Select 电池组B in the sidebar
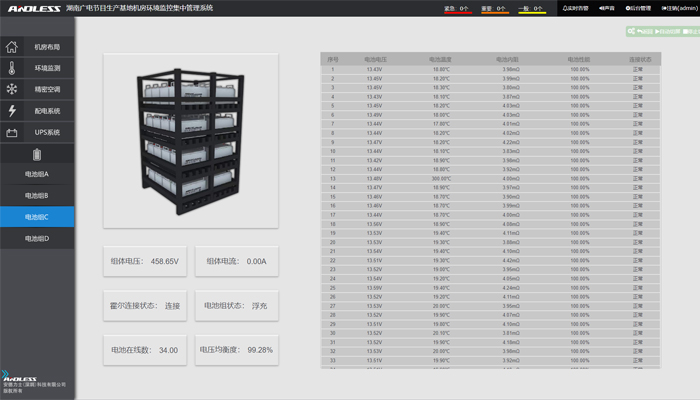The image size is (700, 400). coord(37,195)
